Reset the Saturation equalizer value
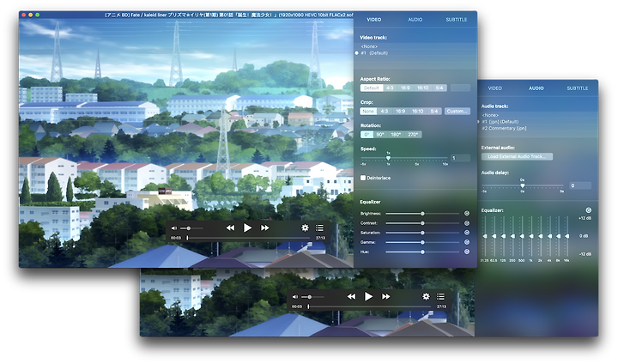Viewport: 618px width, 364px height. (467, 233)
